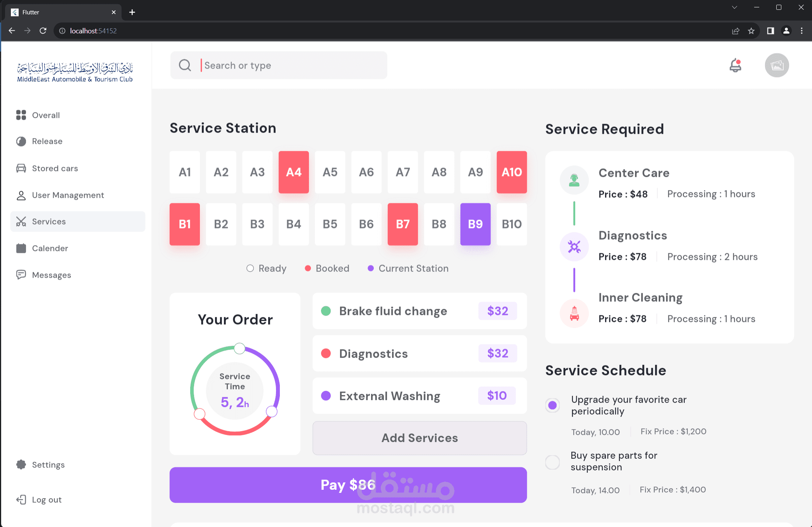Bookmark this page with star icon
812x527 pixels.
tap(751, 31)
